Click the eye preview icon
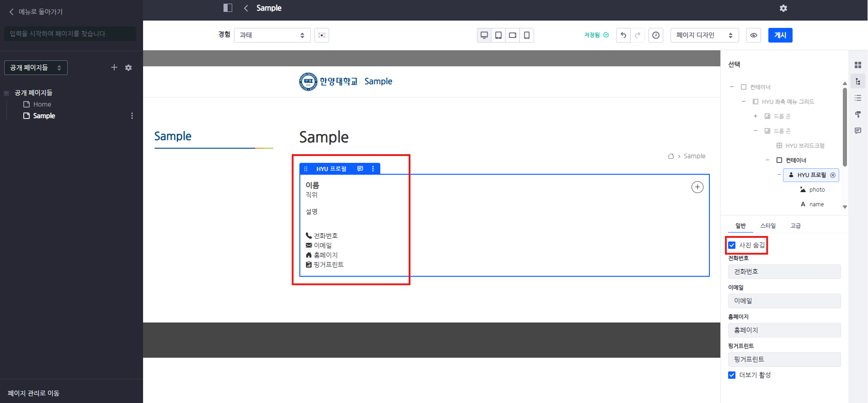Screen dimensions: 868x403 coord(754,35)
